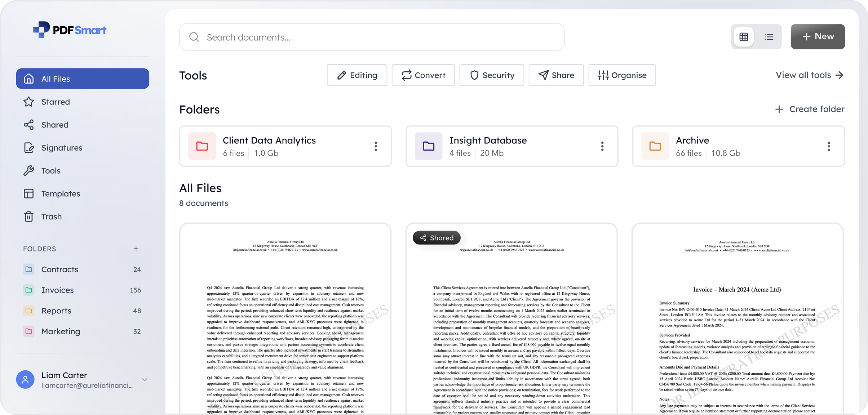Open the Security tool
868x415 pixels.
[x=492, y=75]
